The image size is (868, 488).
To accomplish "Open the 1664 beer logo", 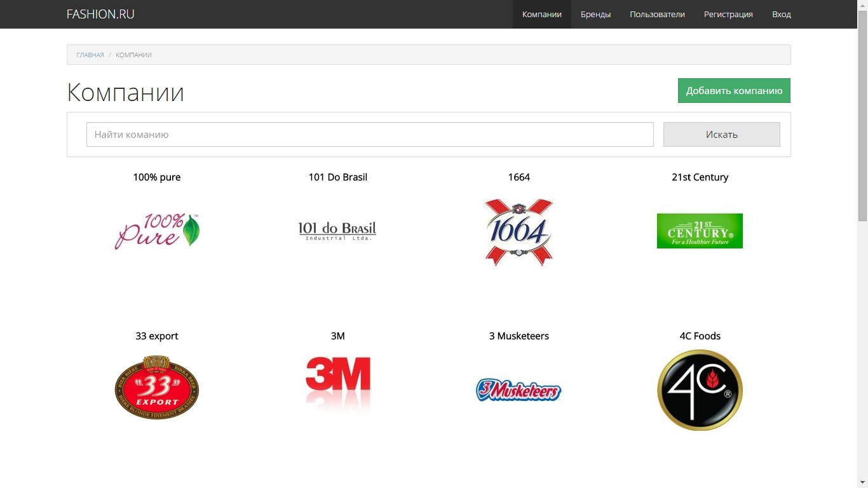I will click(x=519, y=232).
